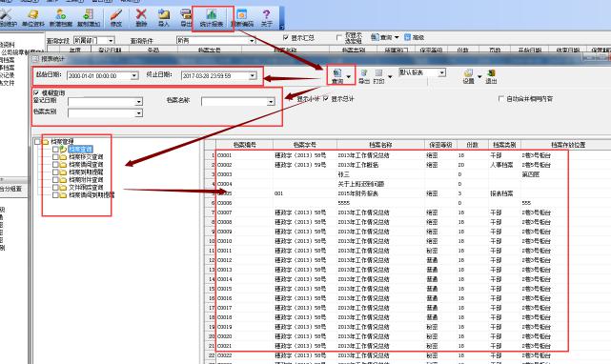Open arrow beside 查询 in report dialog
Viewport: 611px width, 364px height.
click(x=349, y=77)
